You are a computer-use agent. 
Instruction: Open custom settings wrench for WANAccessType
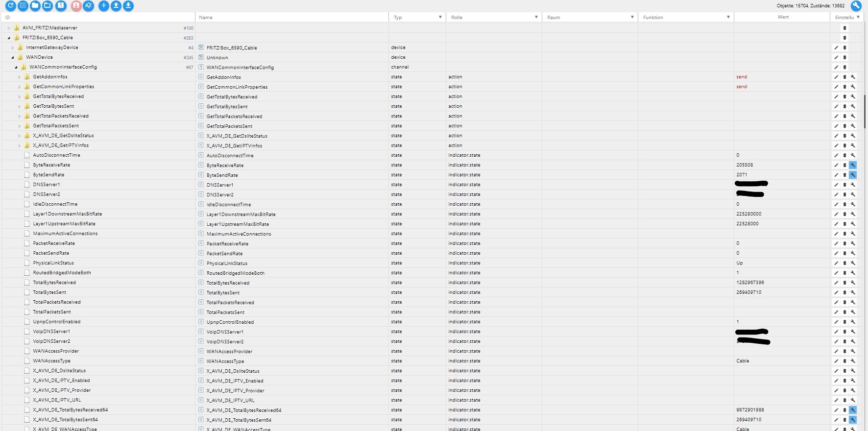pos(853,361)
